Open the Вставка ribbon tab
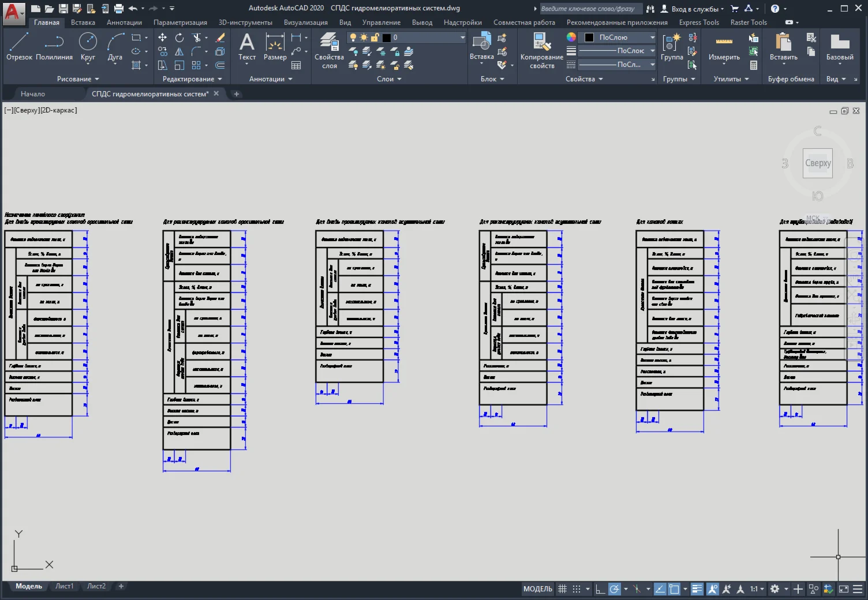This screenshot has height=600, width=868. pyautogui.click(x=83, y=22)
